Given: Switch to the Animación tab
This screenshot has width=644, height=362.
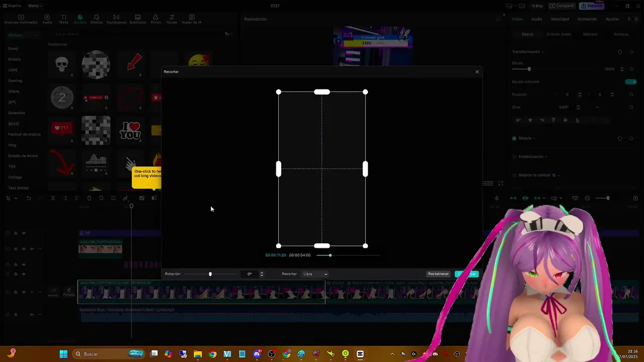Looking at the screenshot, I should (587, 19).
